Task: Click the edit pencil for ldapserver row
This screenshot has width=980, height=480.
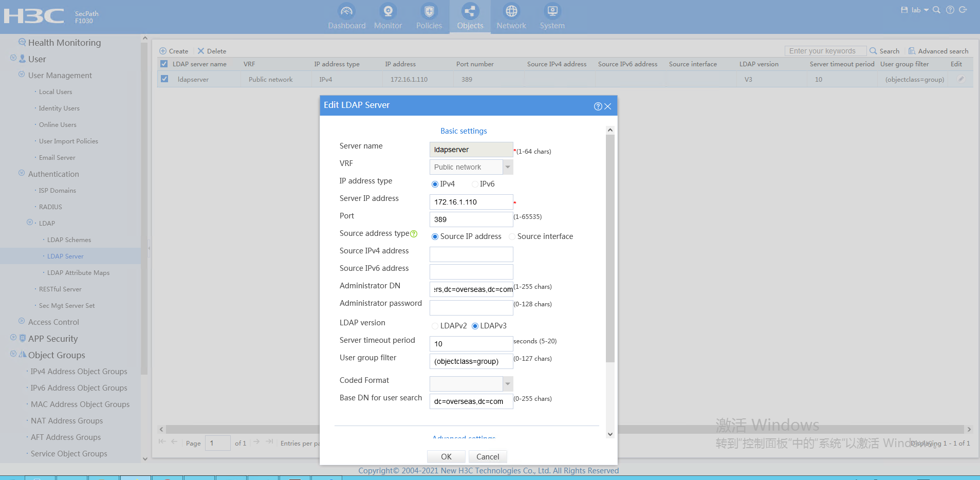Action: tap(961, 79)
